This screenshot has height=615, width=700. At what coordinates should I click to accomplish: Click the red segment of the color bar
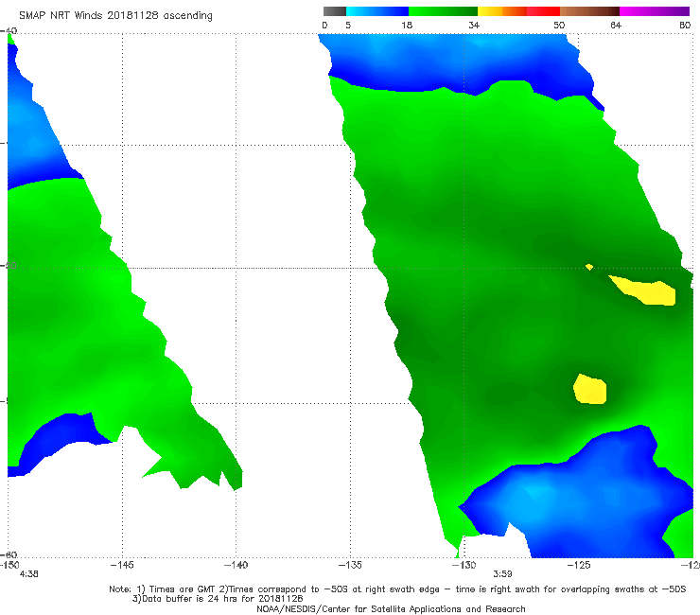click(x=543, y=11)
